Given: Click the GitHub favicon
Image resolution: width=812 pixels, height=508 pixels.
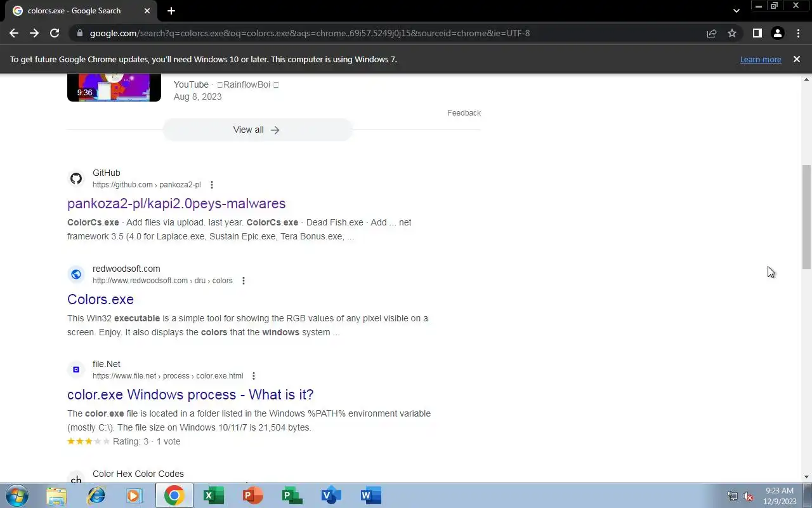Looking at the screenshot, I should coord(76,178).
